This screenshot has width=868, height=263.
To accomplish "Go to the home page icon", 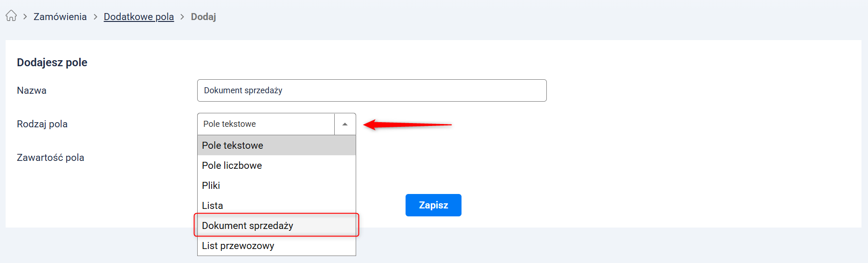I will pyautogui.click(x=11, y=16).
